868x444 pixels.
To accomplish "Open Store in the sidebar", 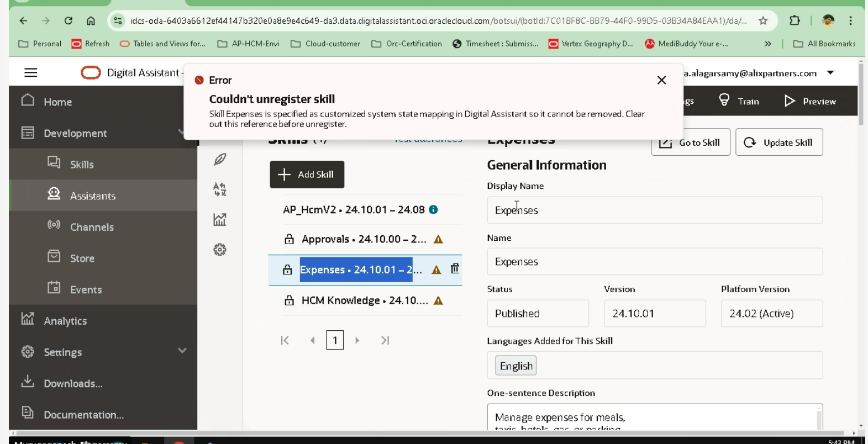I will coord(103,258).
